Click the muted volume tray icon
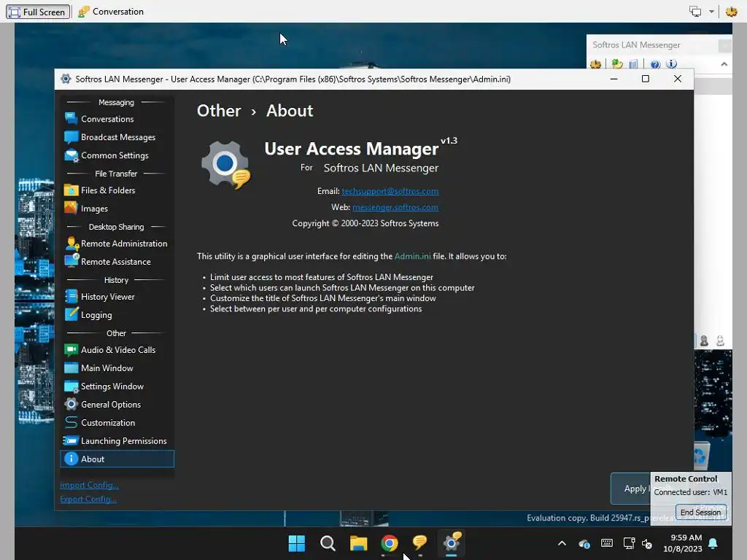This screenshot has height=560, width=747. click(x=647, y=543)
